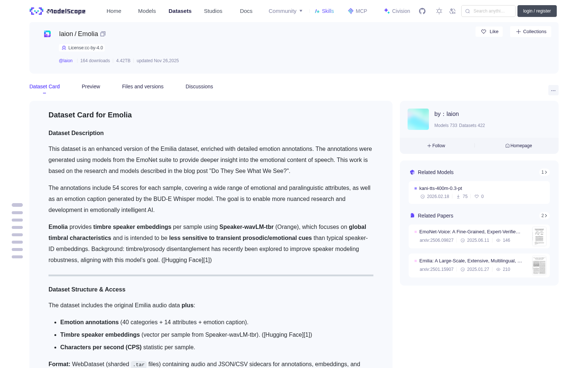588x368 pixels.
Task: Click the clock icon beside 2026.02.18
Action: tap(423, 197)
